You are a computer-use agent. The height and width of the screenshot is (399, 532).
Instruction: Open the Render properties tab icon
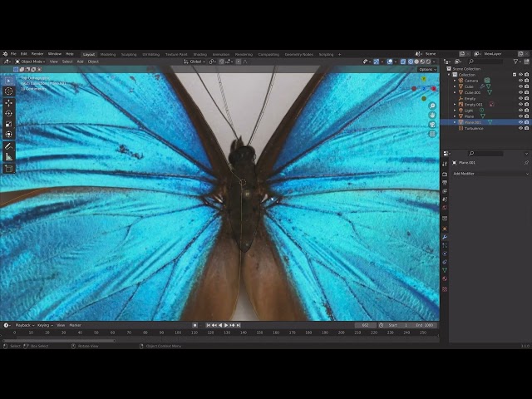click(x=445, y=174)
